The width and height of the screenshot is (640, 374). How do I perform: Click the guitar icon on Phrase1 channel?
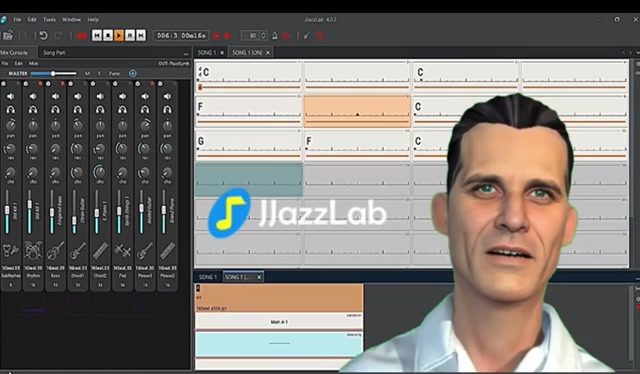pos(145,250)
